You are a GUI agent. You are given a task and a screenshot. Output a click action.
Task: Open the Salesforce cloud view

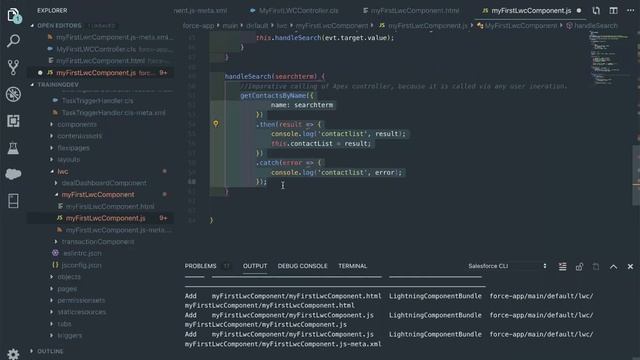click(x=13, y=174)
